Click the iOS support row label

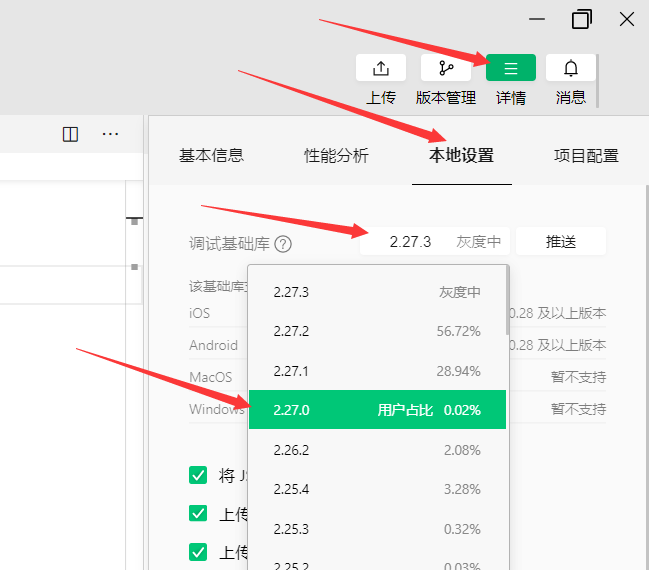(200, 313)
